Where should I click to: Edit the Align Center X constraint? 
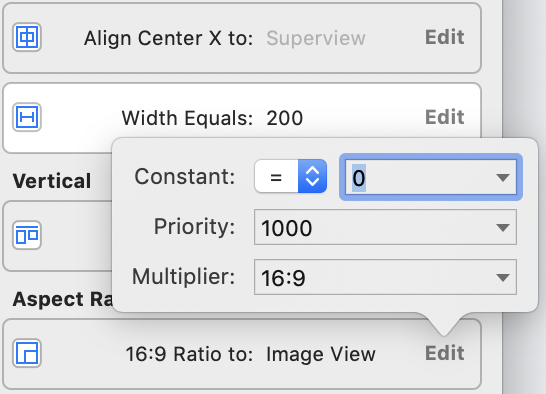click(445, 37)
